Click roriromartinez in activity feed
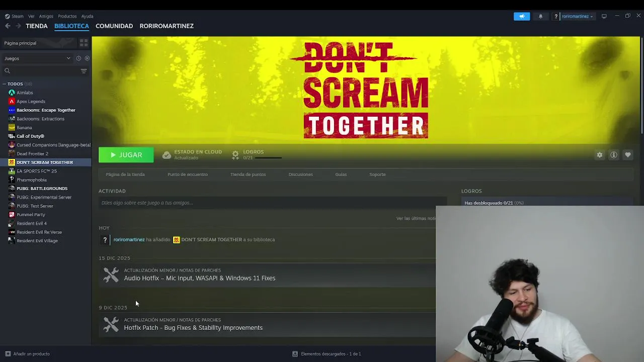The image size is (644, 362). pyautogui.click(x=129, y=240)
